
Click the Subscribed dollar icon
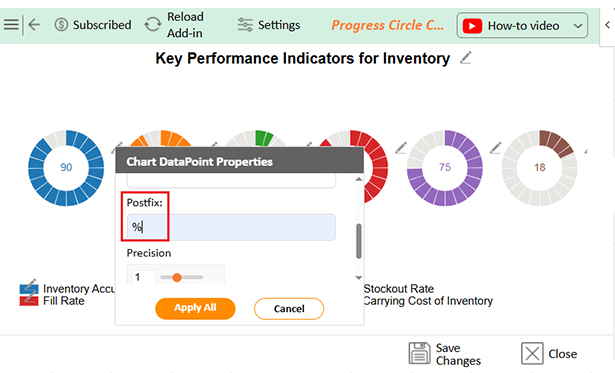61,25
